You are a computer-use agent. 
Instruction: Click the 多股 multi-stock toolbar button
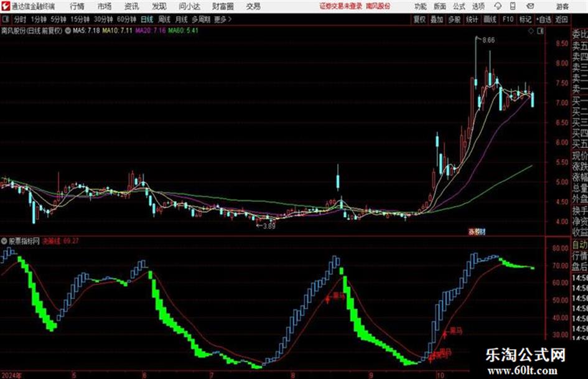pos(454,19)
